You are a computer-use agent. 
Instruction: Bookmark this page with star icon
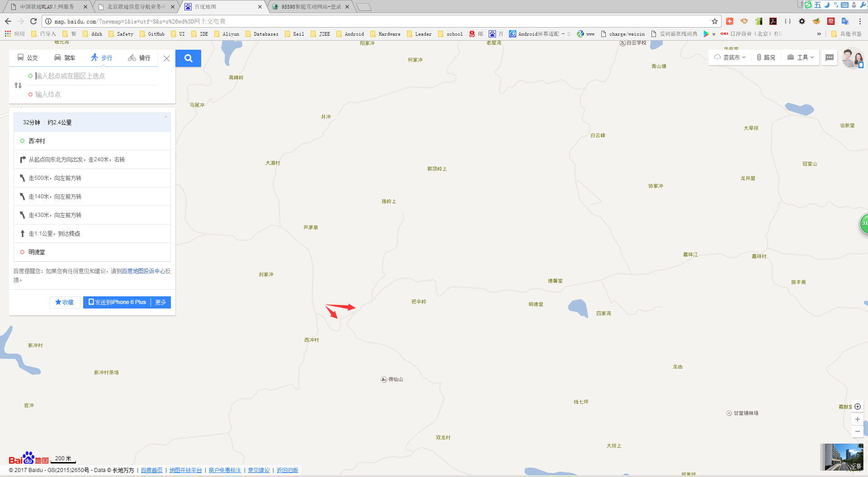point(715,21)
